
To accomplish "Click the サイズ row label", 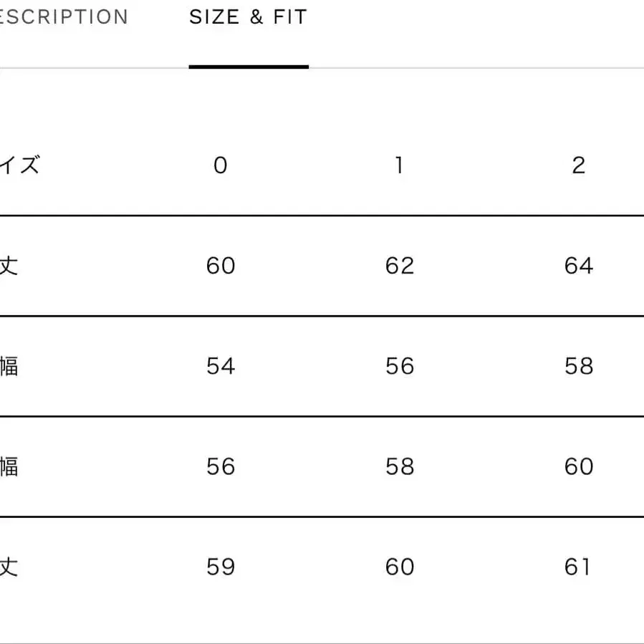I will [x=19, y=165].
